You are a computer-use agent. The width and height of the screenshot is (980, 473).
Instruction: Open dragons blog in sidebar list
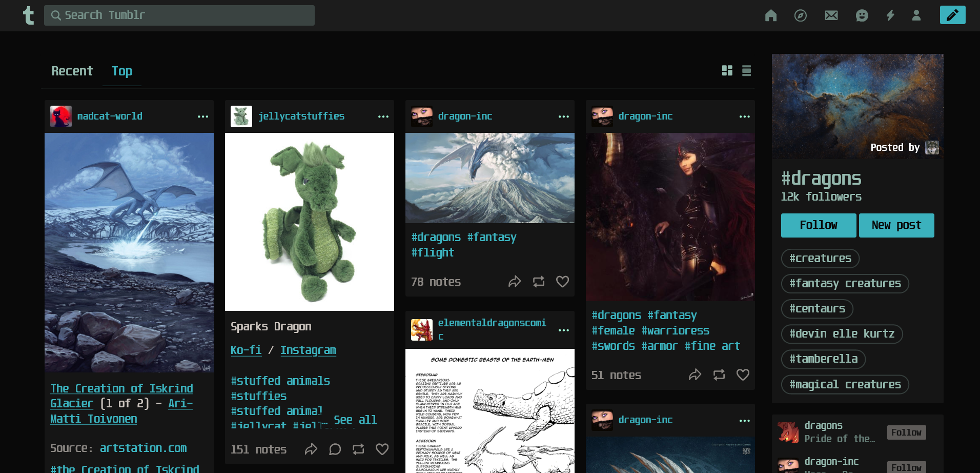pyautogui.click(x=823, y=425)
